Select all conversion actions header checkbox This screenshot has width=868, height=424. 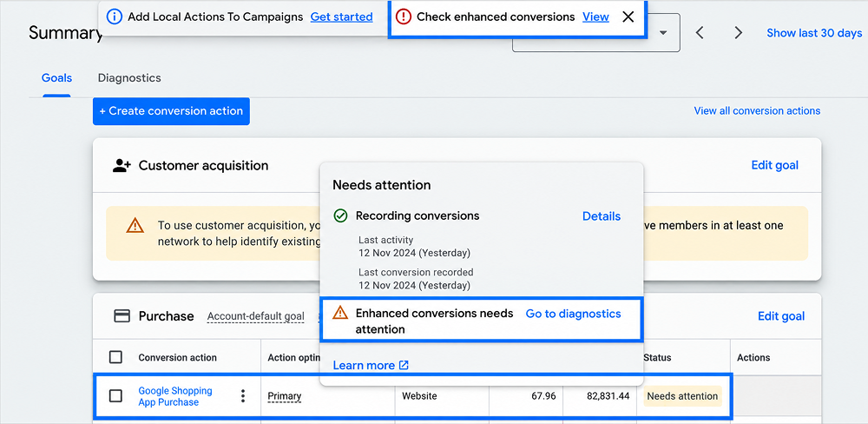click(115, 357)
